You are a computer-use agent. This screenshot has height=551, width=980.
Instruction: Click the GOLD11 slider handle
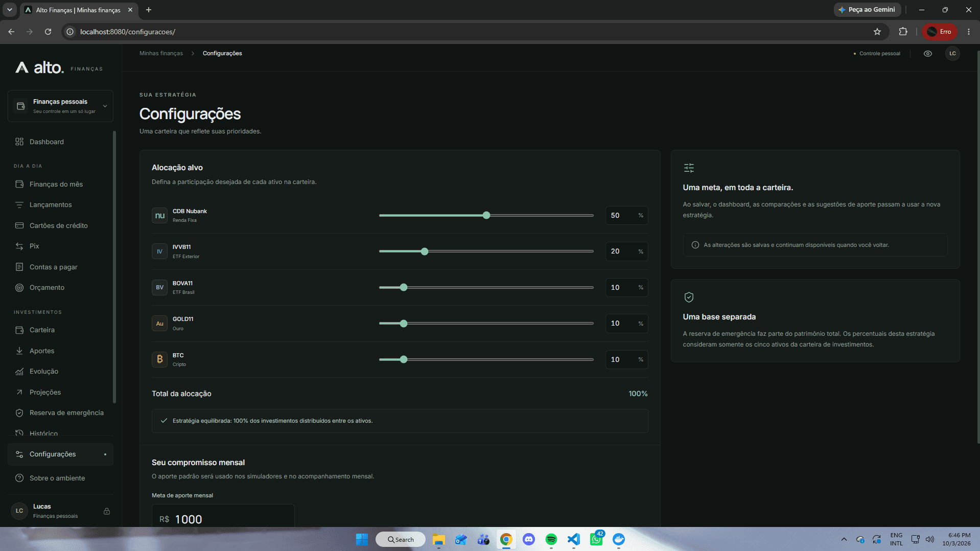(x=404, y=324)
